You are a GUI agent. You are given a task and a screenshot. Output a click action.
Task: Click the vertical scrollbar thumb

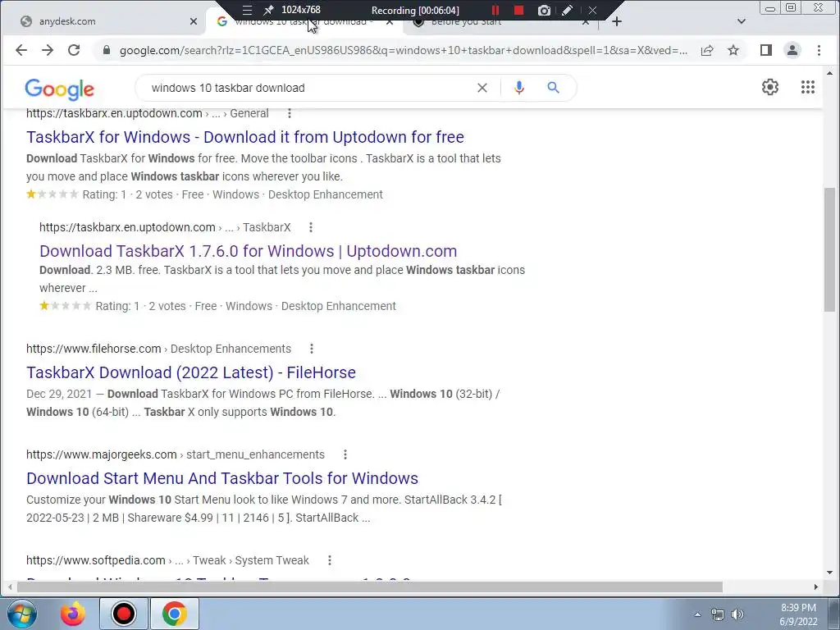[829, 249]
